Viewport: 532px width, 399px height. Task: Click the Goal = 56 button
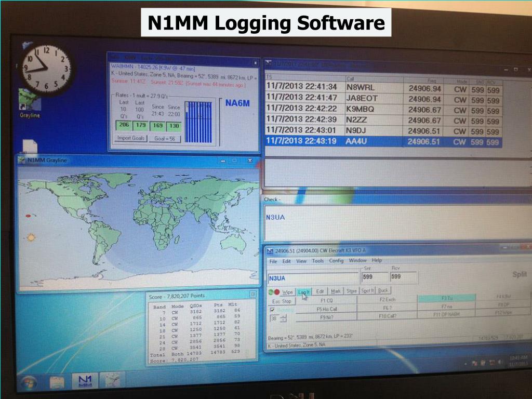coord(165,138)
